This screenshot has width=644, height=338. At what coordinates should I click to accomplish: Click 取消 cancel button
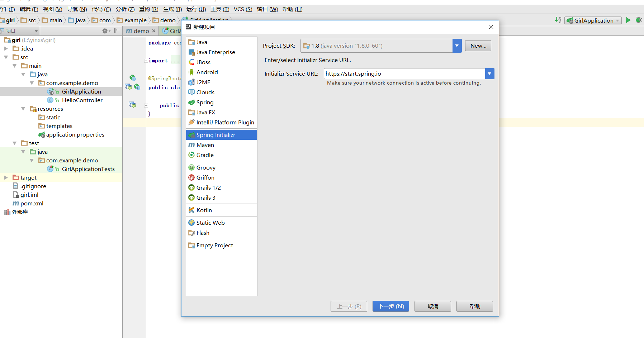click(x=433, y=306)
